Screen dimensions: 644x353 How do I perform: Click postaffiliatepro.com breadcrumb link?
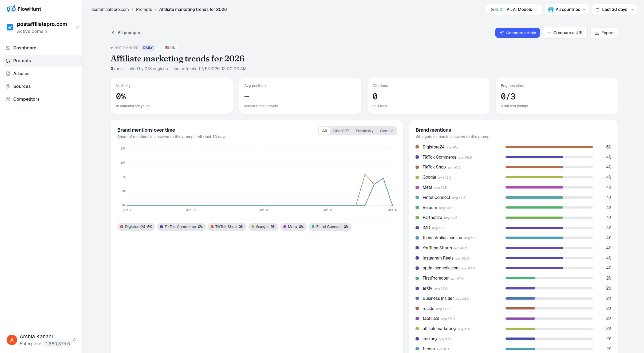(x=110, y=9)
